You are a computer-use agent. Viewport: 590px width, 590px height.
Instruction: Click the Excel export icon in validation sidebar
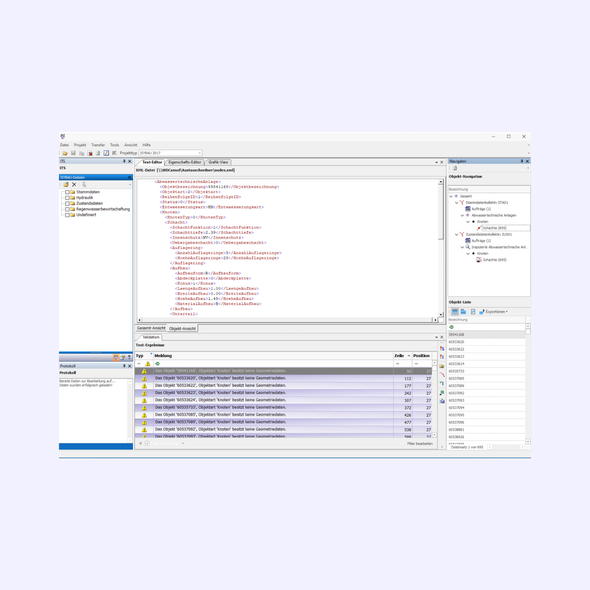[x=442, y=392]
